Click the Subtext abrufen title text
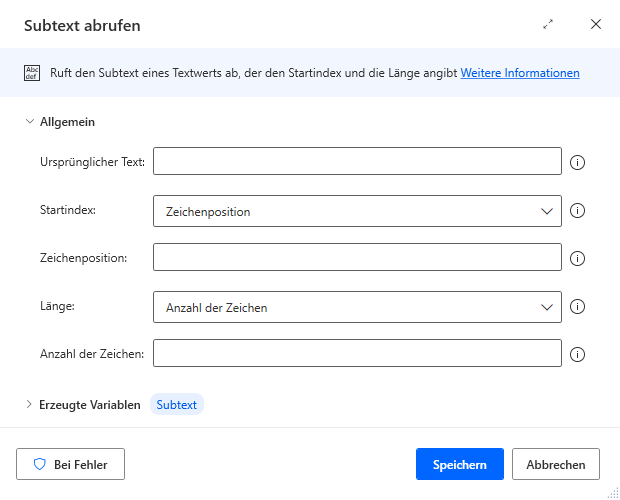This screenshot has width=620, height=500. [82, 26]
